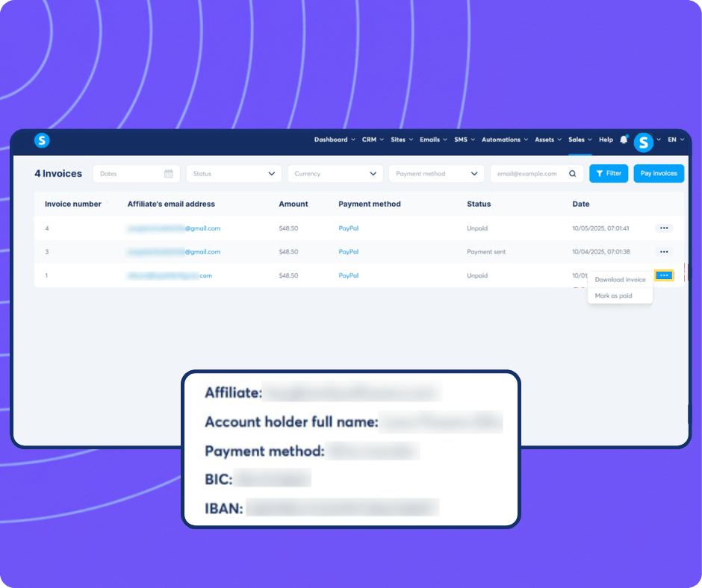The width and height of the screenshot is (702, 588).
Task: Click the PayPal link for invoice 3
Action: 348,252
